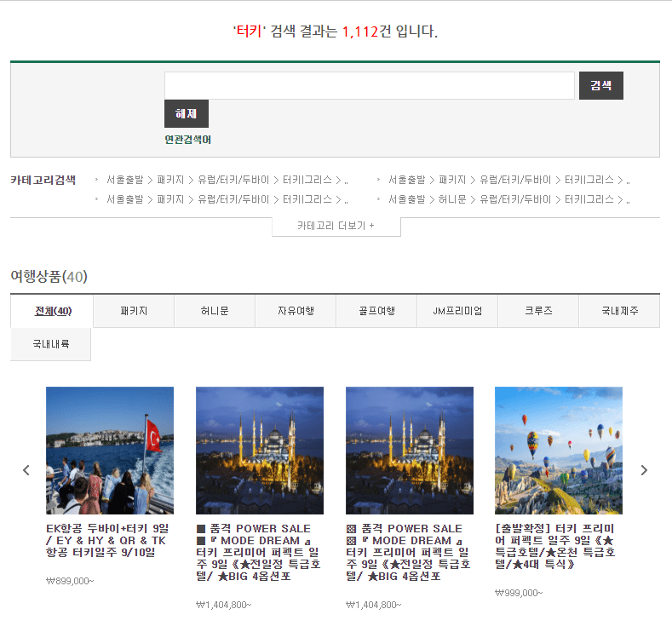This screenshot has width=672, height=632.
Task: Select the 크루즈 tab
Action: [x=538, y=311]
